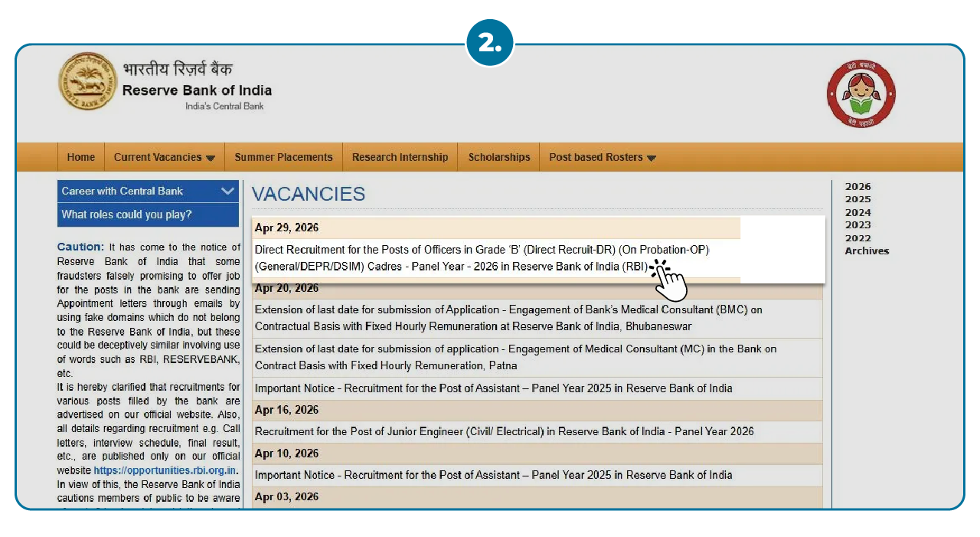Open the Scholarships menu item
This screenshot has width=980, height=537.
(499, 157)
